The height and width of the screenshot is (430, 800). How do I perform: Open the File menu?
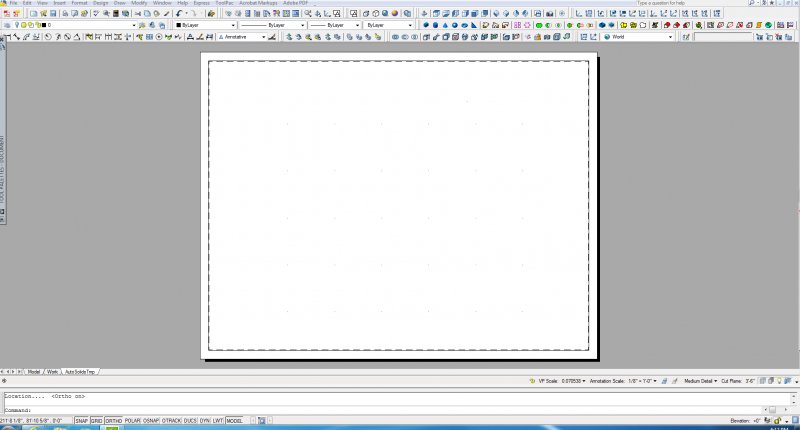pyautogui.click(x=13, y=3)
